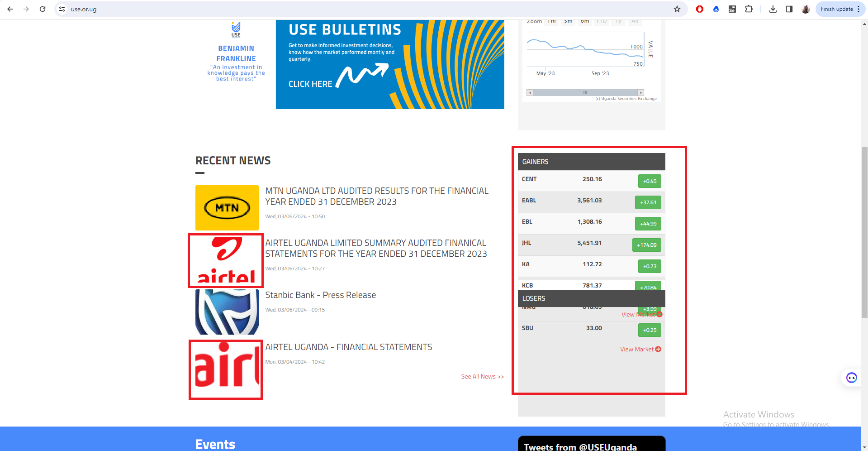
Task: Click the MTN logo thumbnail
Action: pos(227,208)
